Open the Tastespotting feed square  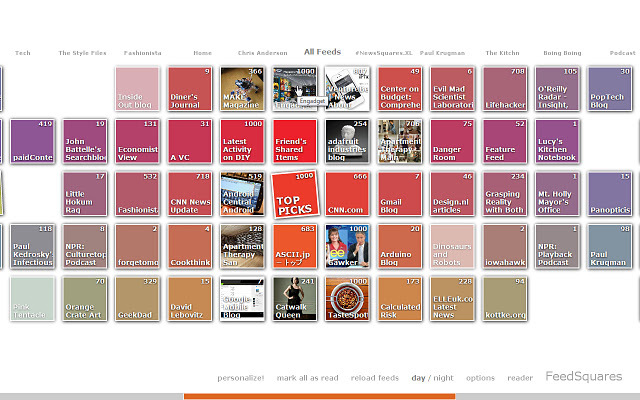[347, 298]
